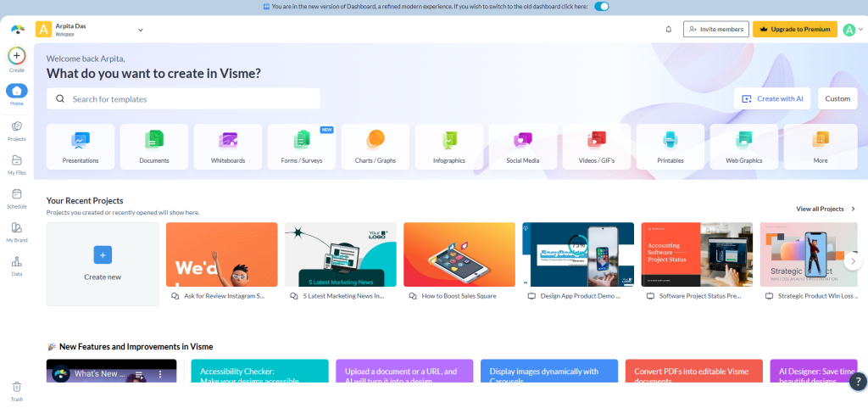Open Software Project Status thumbnail
Viewport: 868px width, 408px height.
697,254
